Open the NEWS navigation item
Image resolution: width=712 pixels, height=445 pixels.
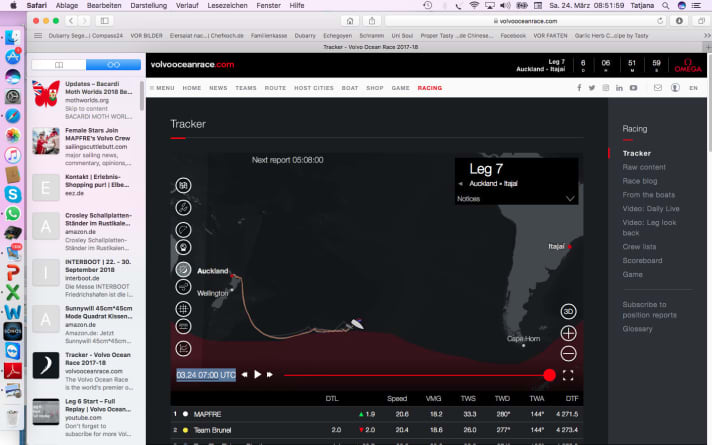pyautogui.click(x=218, y=88)
